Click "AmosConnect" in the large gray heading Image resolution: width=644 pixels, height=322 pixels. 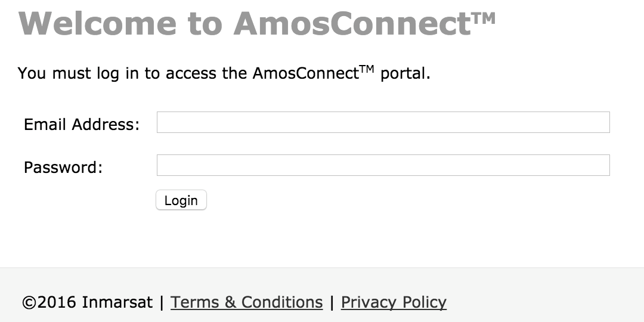(x=352, y=23)
